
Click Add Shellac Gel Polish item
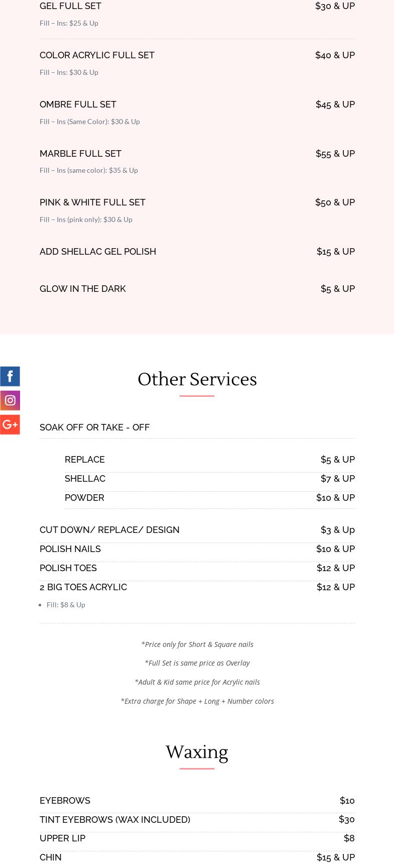click(98, 251)
